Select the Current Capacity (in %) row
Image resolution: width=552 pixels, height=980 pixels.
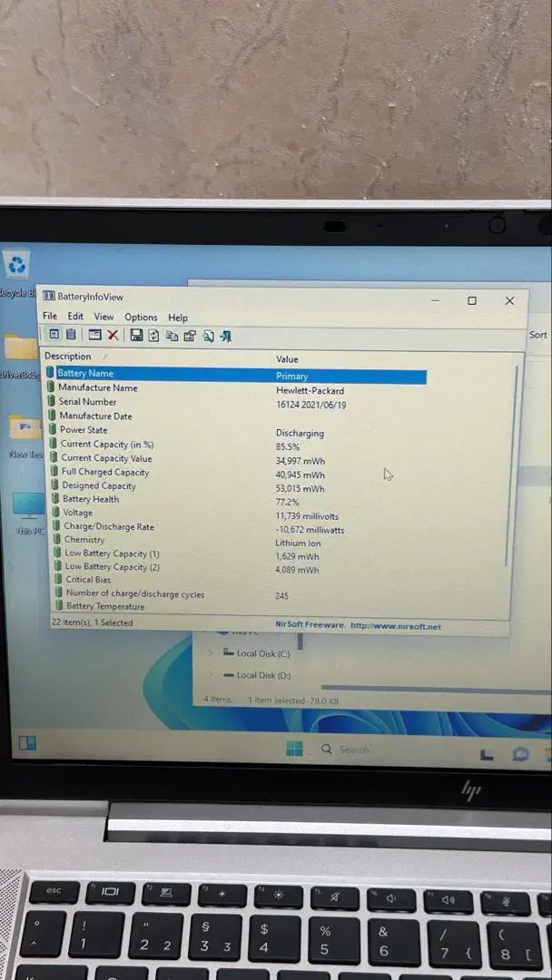[236, 446]
